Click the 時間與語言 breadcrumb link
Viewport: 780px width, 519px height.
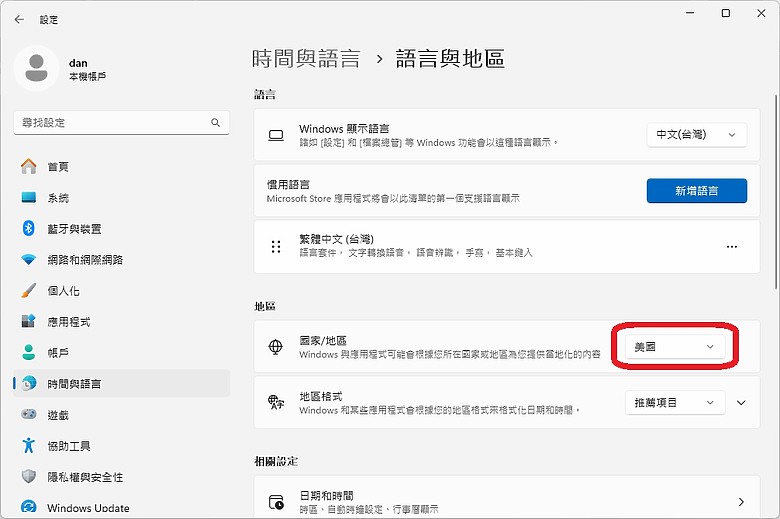(306, 59)
